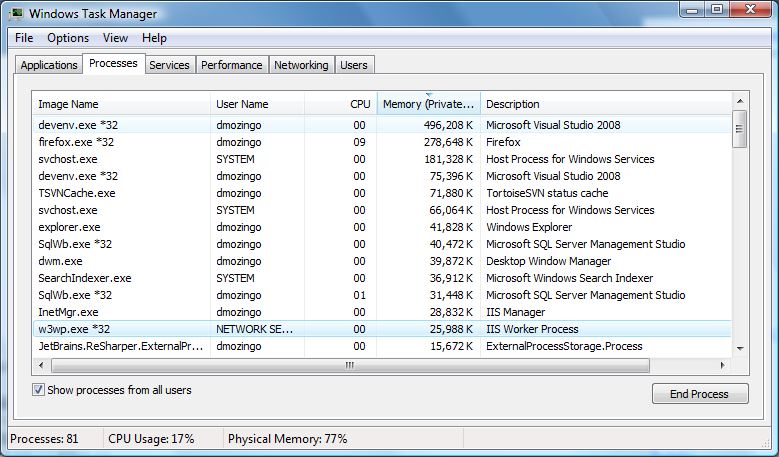
Task: Select devenv.exe *32 using 496,208 K
Action: (x=382, y=125)
